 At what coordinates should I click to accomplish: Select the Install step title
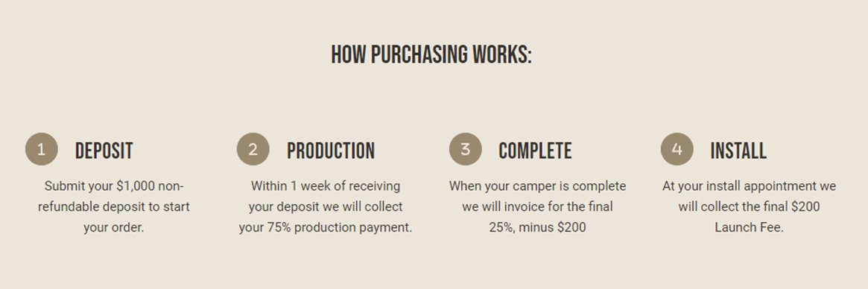738,150
